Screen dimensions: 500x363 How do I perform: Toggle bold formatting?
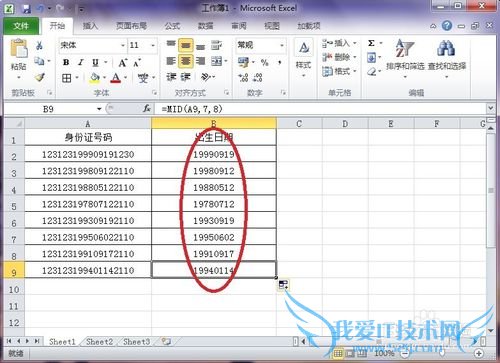click(x=66, y=62)
